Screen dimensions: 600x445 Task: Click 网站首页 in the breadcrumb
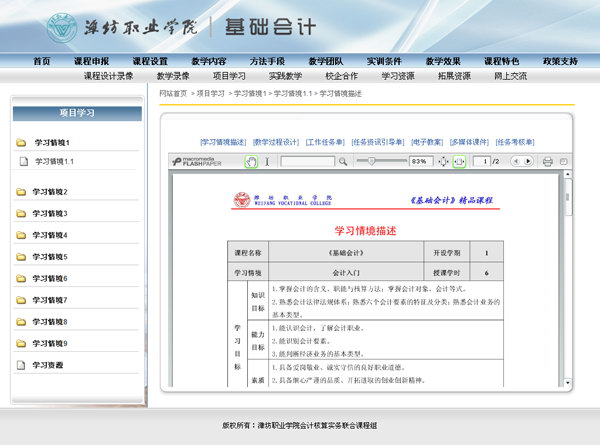pos(173,93)
